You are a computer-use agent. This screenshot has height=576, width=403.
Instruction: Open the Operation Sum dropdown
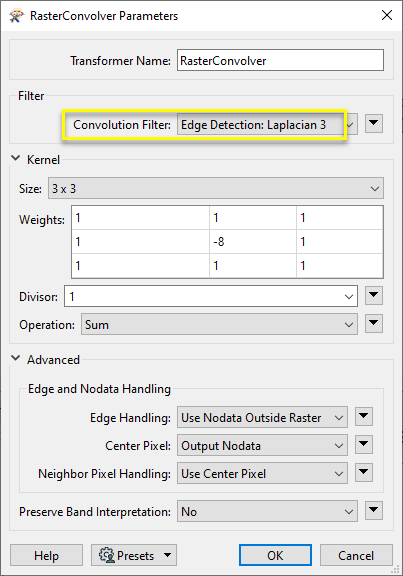[219, 324]
